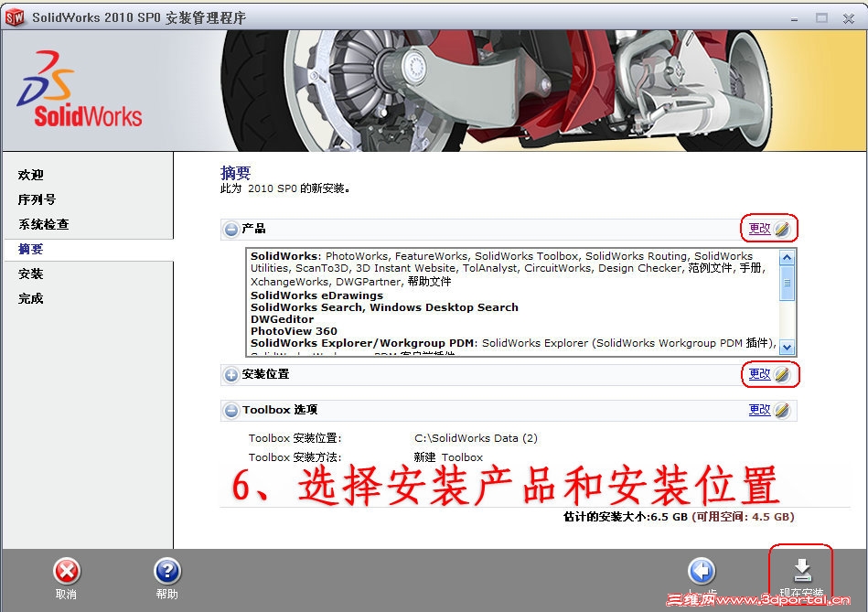
Task: Collapse the Toolbox 选项 section
Action: click(230, 411)
